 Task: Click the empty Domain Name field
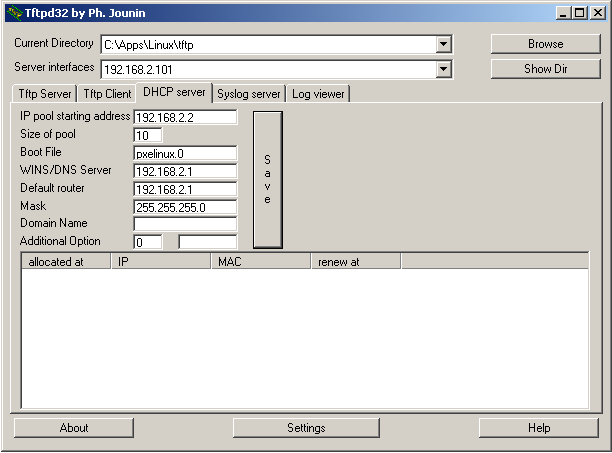click(185, 224)
